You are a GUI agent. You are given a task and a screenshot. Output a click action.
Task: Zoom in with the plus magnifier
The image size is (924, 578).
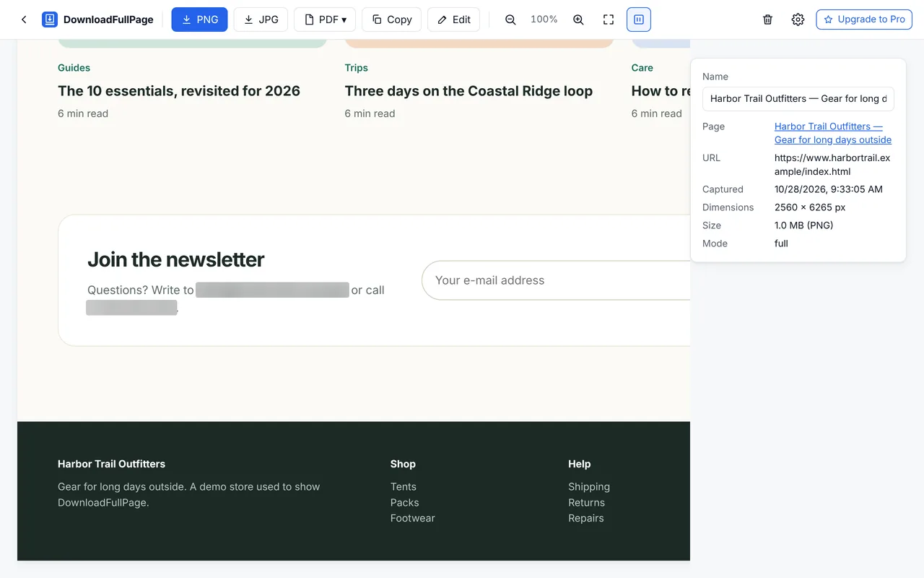pyautogui.click(x=578, y=20)
